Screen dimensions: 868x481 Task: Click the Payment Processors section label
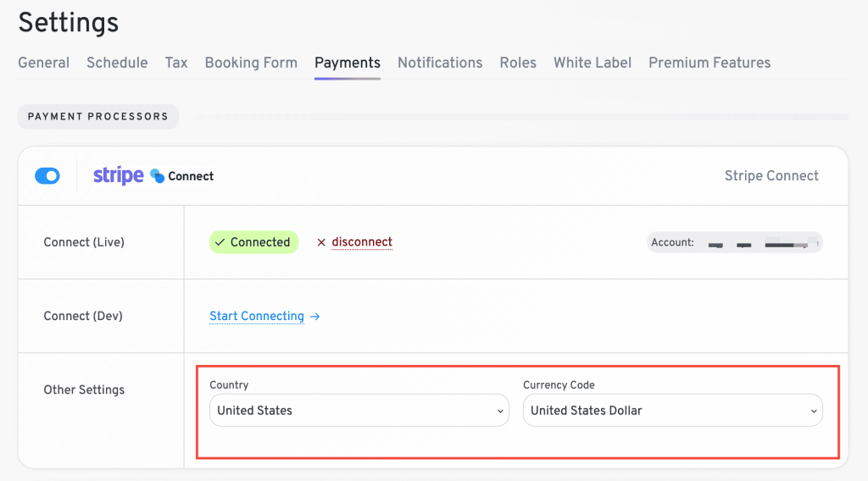click(98, 117)
